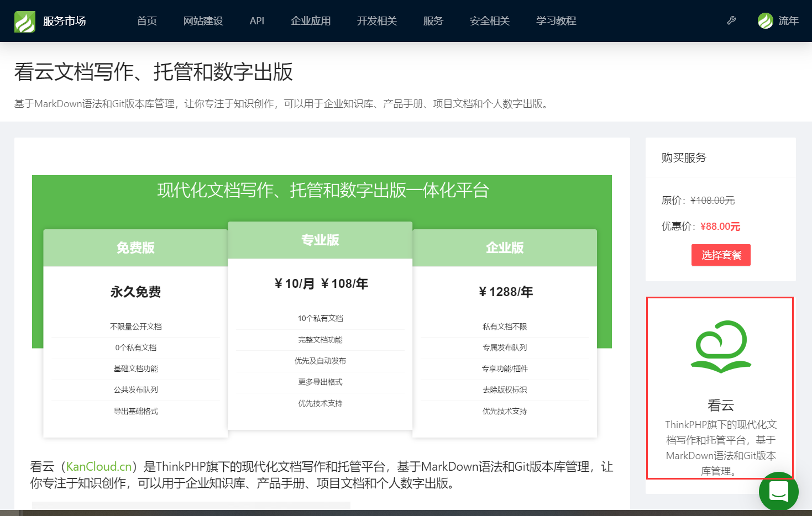Click the 流年 username in header
Screen dimensions: 812x516
click(789, 21)
